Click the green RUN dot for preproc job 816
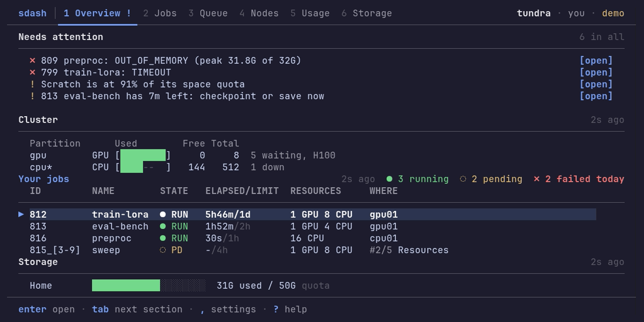Screen dimensions: 644x322 (163, 238)
